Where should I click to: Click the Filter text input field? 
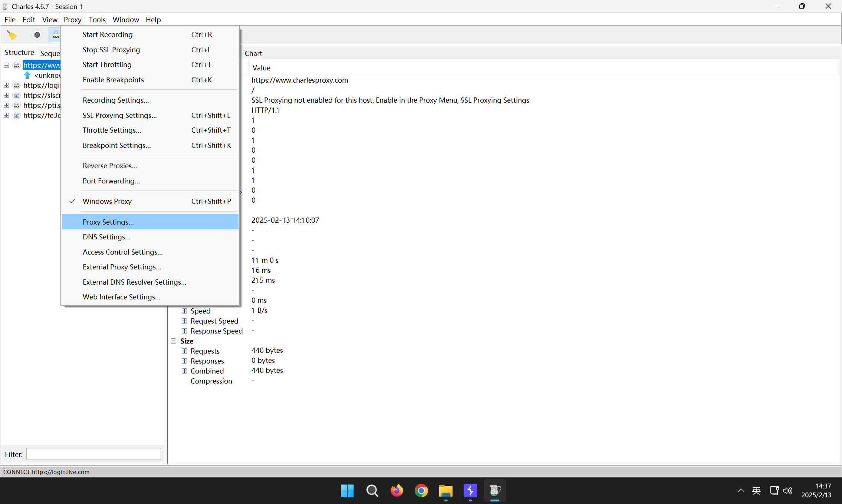(93, 454)
